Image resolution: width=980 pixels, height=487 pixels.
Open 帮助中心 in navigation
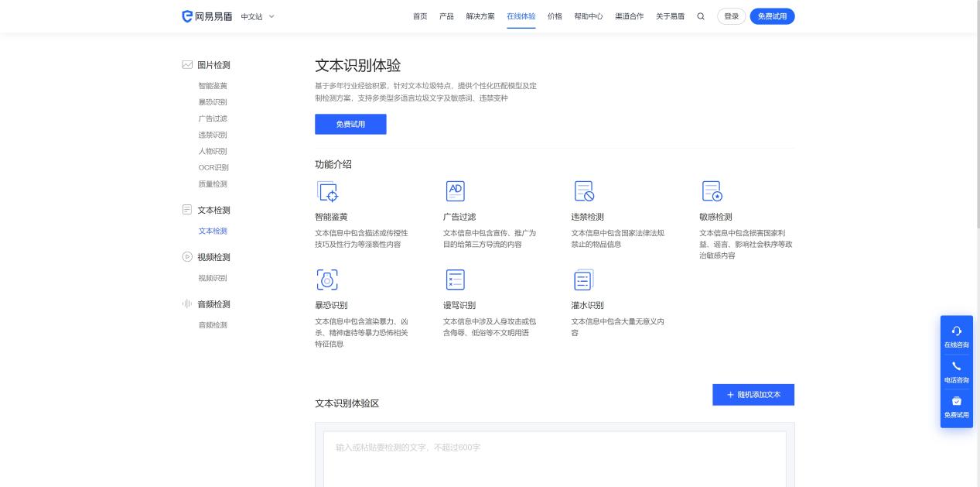(589, 16)
